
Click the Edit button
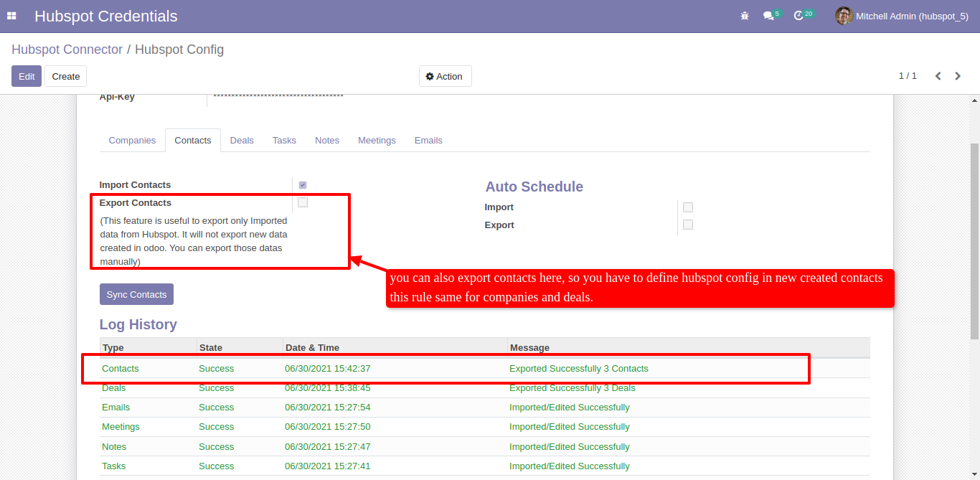coord(27,76)
